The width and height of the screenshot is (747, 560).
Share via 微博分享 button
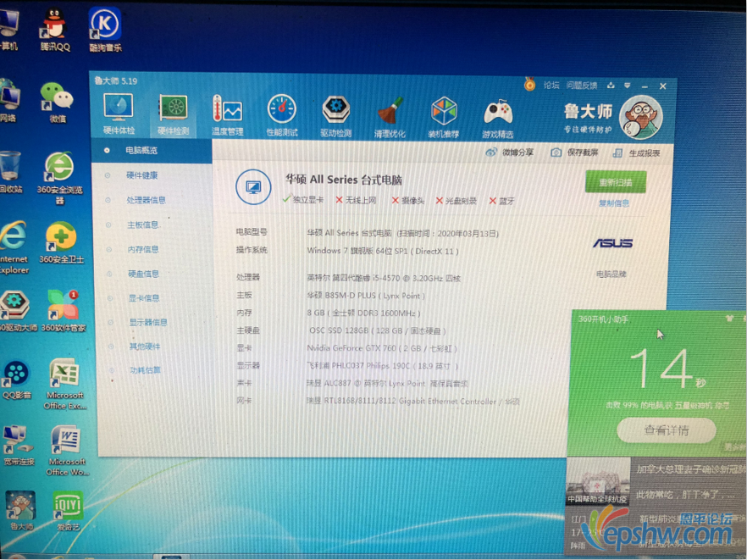click(x=509, y=152)
